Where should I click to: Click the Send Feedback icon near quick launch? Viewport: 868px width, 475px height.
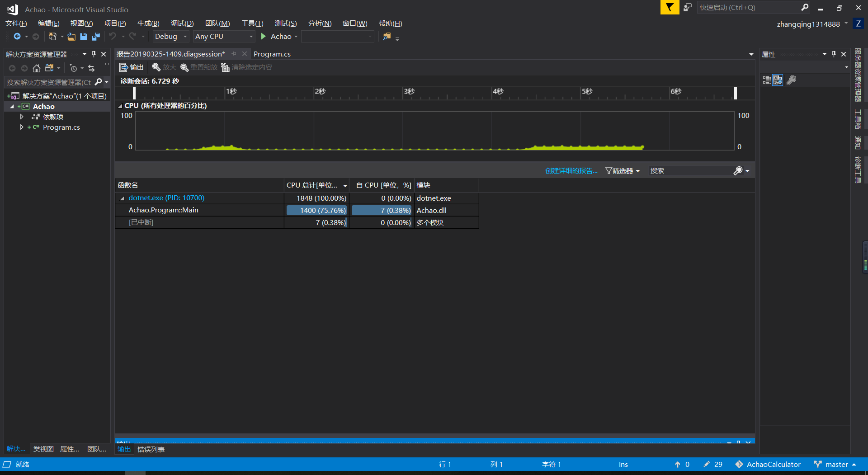pos(688,7)
